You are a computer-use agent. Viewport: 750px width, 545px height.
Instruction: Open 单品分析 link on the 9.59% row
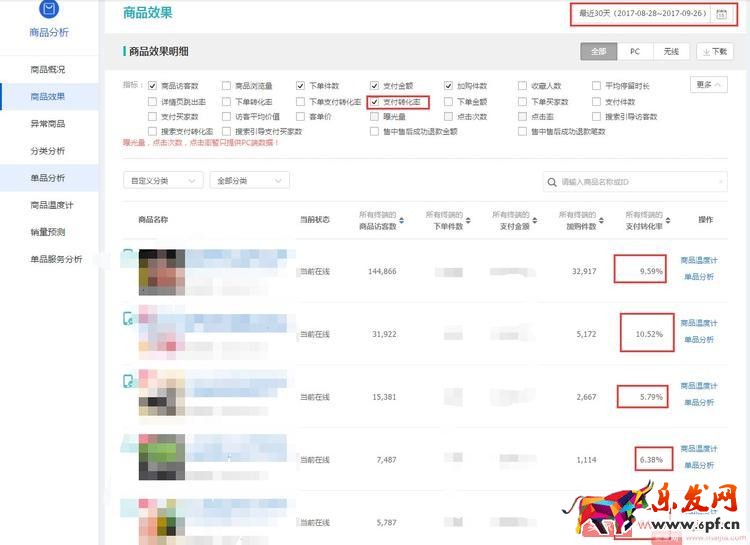tap(699, 277)
